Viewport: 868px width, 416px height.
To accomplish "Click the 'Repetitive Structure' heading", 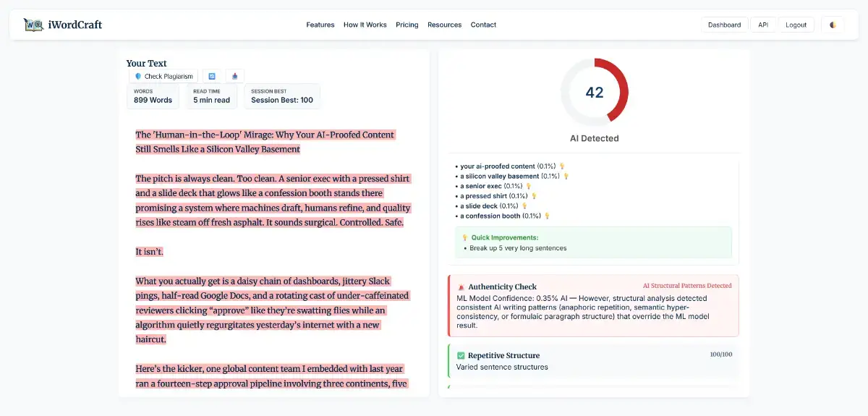I will [x=504, y=355].
